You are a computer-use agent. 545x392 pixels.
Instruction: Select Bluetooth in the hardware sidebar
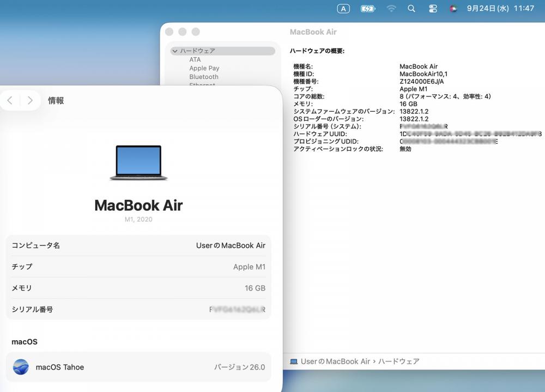204,77
